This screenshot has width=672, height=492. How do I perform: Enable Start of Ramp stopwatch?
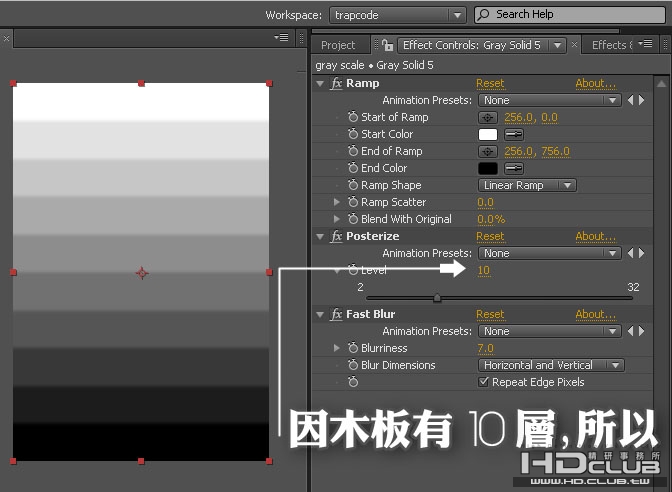pyautogui.click(x=353, y=117)
